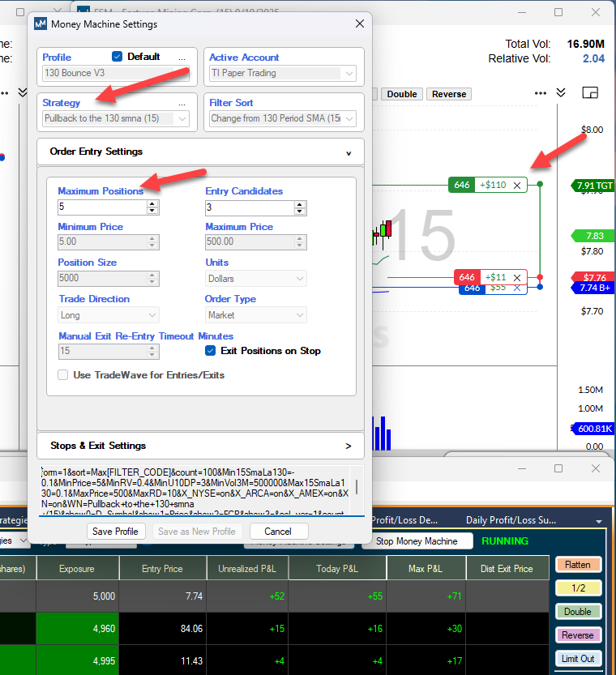Adjust the Entry Candidates stepper
The height and width of the screenshot is (675, 616).
tap(300, 207)
